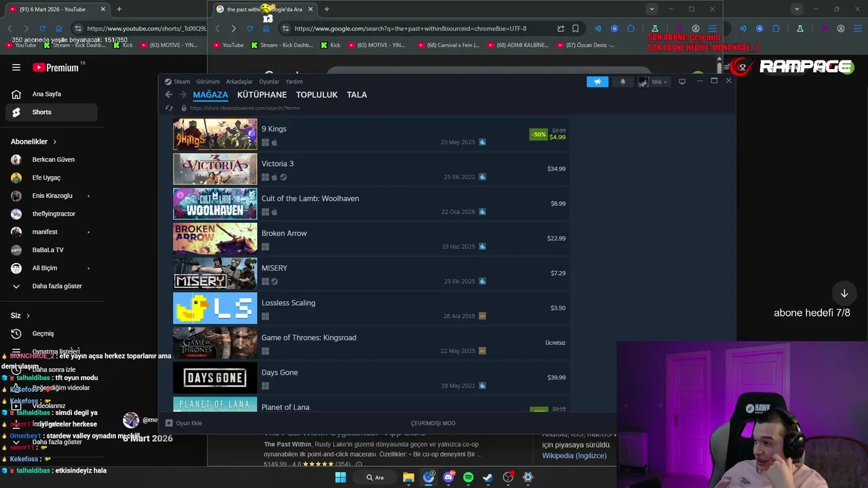Open File Explorer from taskbar
This screenshot has height=488, width=868.
click(x=408, y=477)
